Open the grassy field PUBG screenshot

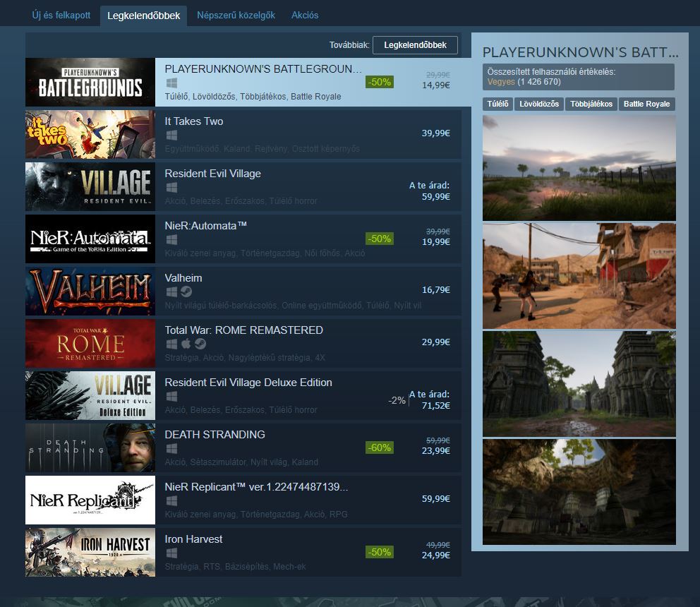tap(579, 168)
